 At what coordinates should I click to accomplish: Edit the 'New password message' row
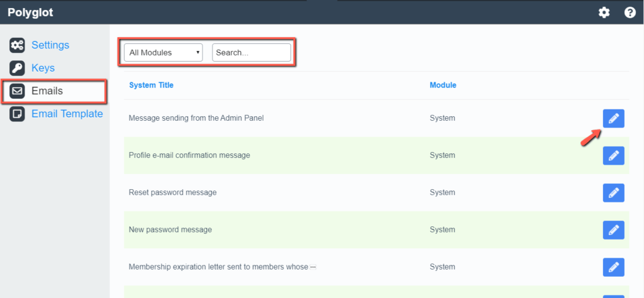(x=614, y=230)
